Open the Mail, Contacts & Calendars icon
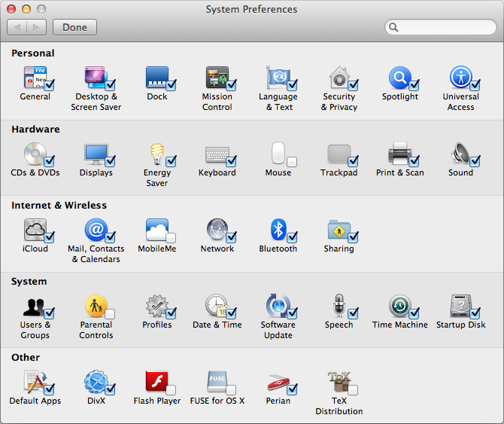504x424 pixels. click(x=96, y=230)
